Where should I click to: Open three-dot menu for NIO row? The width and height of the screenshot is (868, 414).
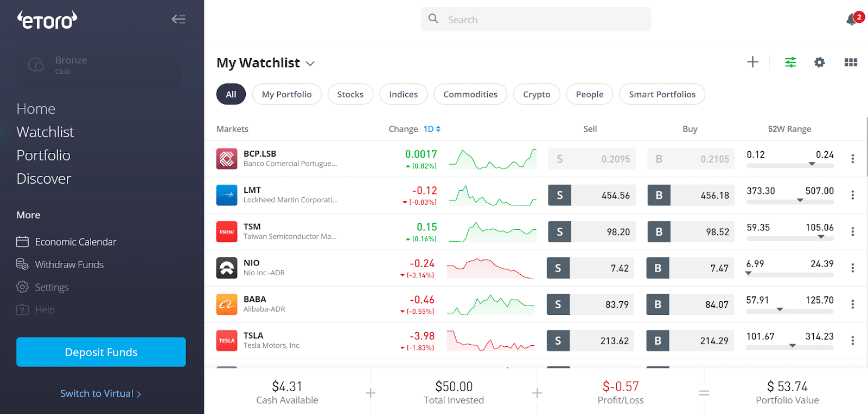(852, 268)
